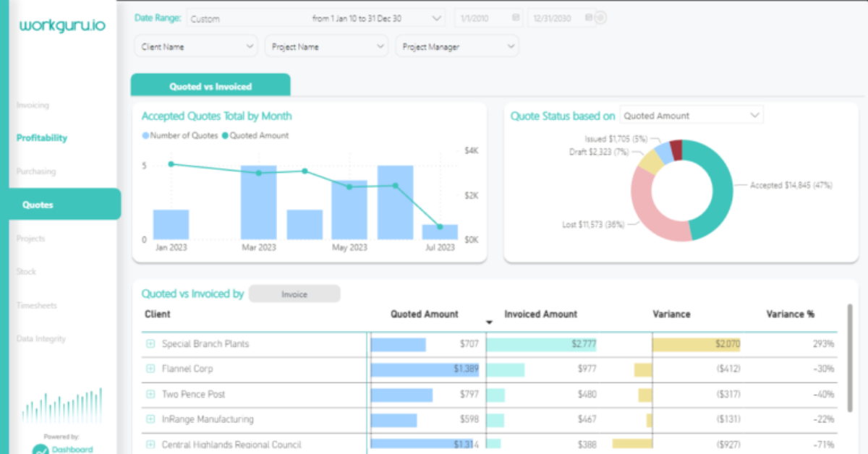Go to Invoicing in the sidebar
The height and width of the screenshot is (454, 868).
click(x=33, y=105)
